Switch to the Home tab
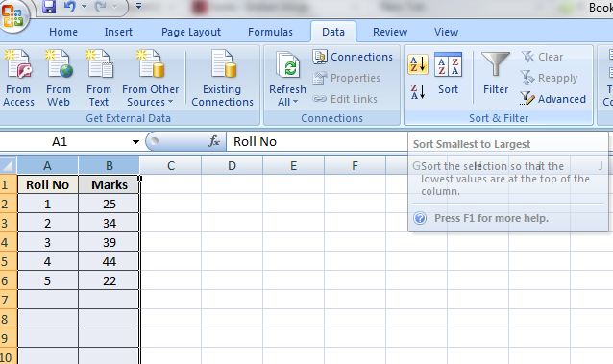The height and width of the screenshot is (364, 613). pos(63,32)
